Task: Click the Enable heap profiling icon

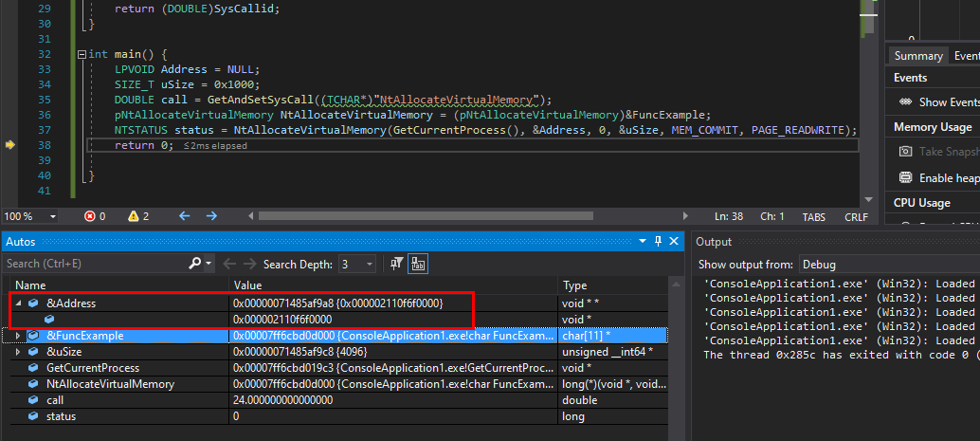Action: pyautogui.click(x=905, y=177)
